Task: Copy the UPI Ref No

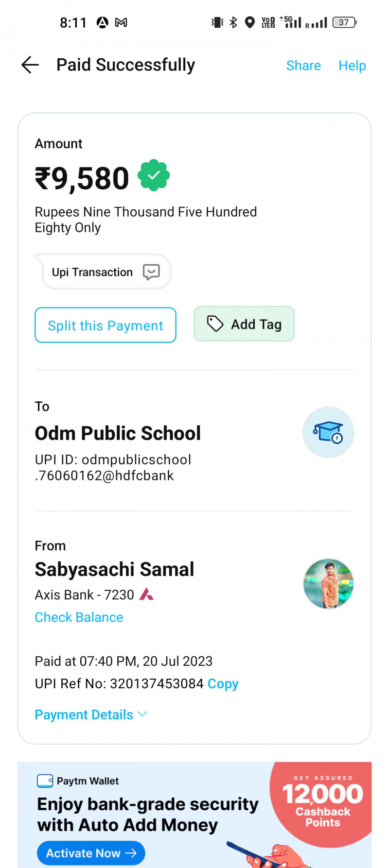Action: tap(223, 683)
